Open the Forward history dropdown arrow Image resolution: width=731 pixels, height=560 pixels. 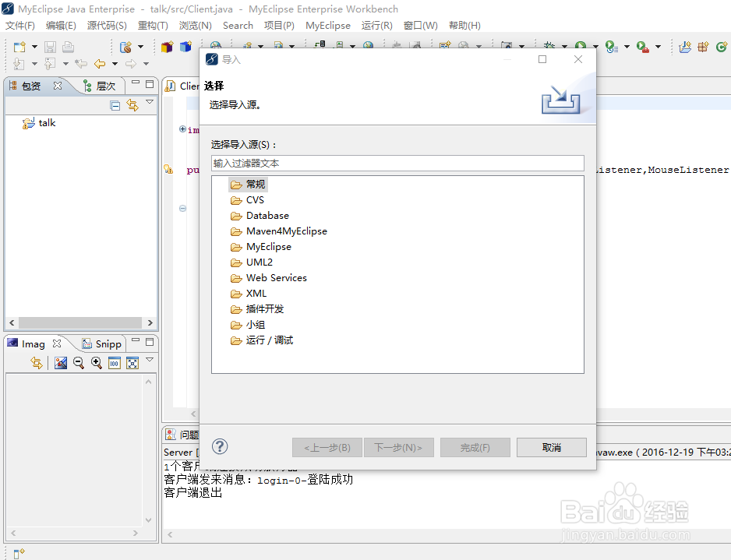pos(146,64)
